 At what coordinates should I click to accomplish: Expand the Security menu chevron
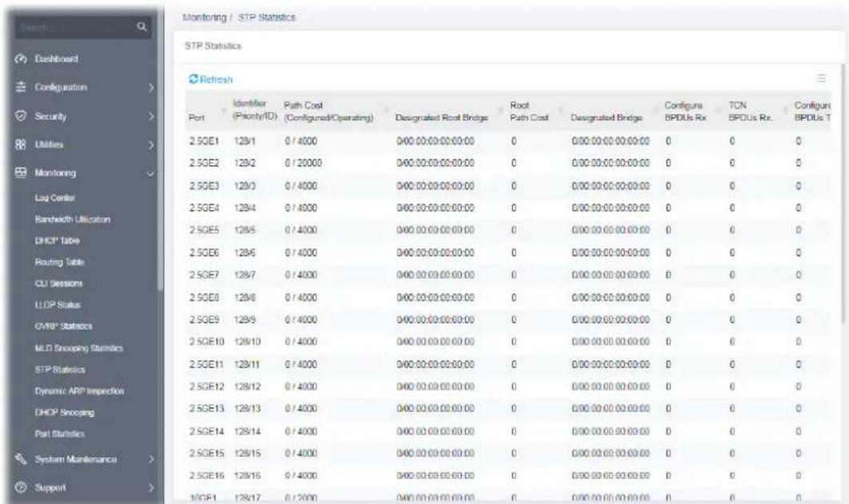point(151,117)
